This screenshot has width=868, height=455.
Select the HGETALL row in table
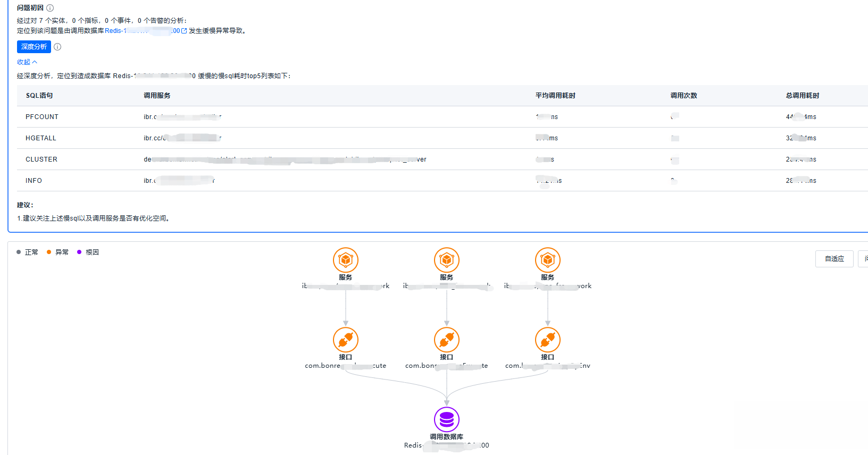click(x=41, y=138)
